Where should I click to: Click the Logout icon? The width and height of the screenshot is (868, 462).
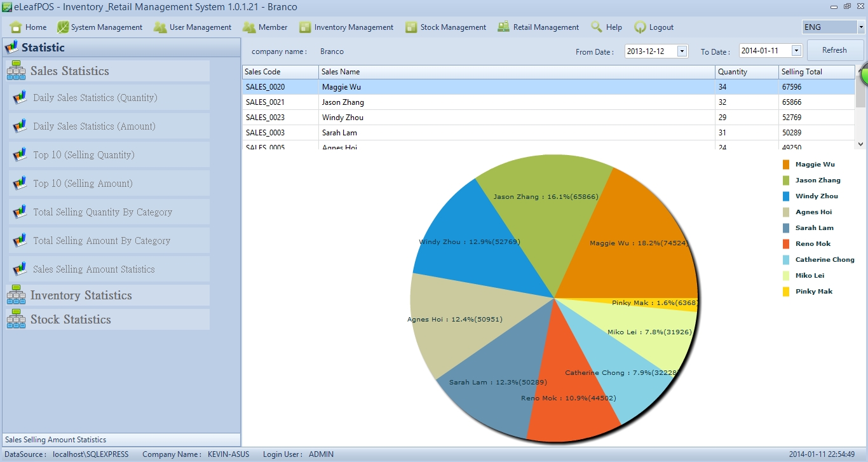pos(640,27)
